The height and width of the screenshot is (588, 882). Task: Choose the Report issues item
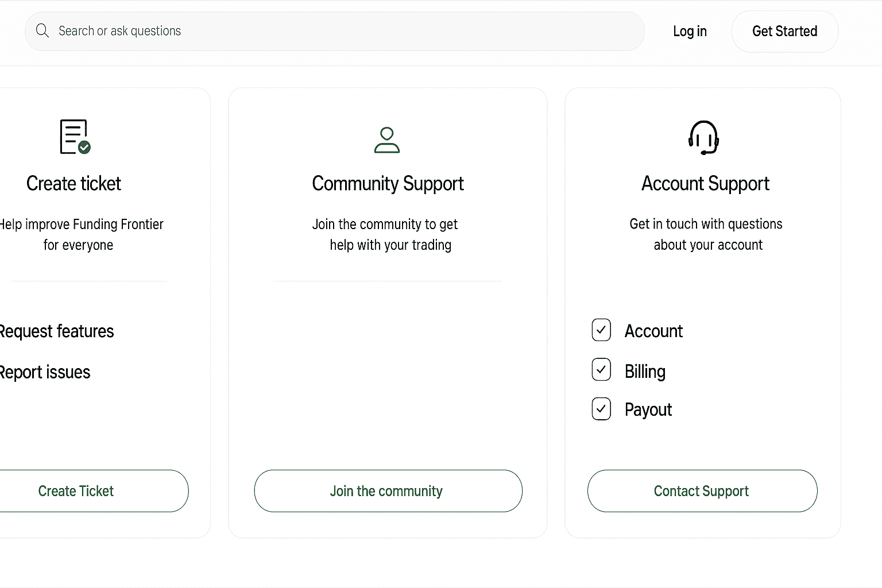pos(45,372)
